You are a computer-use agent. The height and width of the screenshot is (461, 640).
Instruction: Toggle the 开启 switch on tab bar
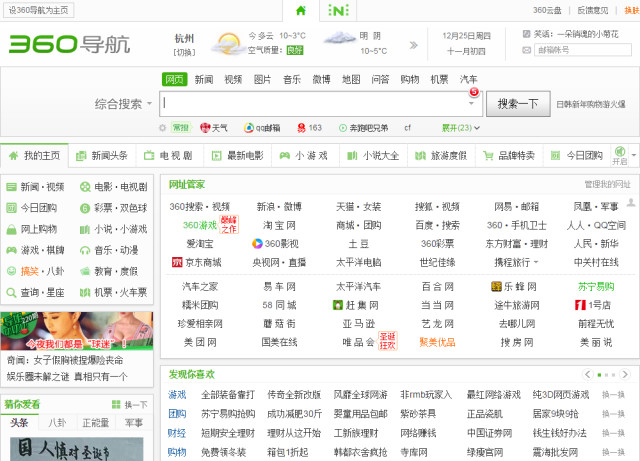tap(620, 156)
